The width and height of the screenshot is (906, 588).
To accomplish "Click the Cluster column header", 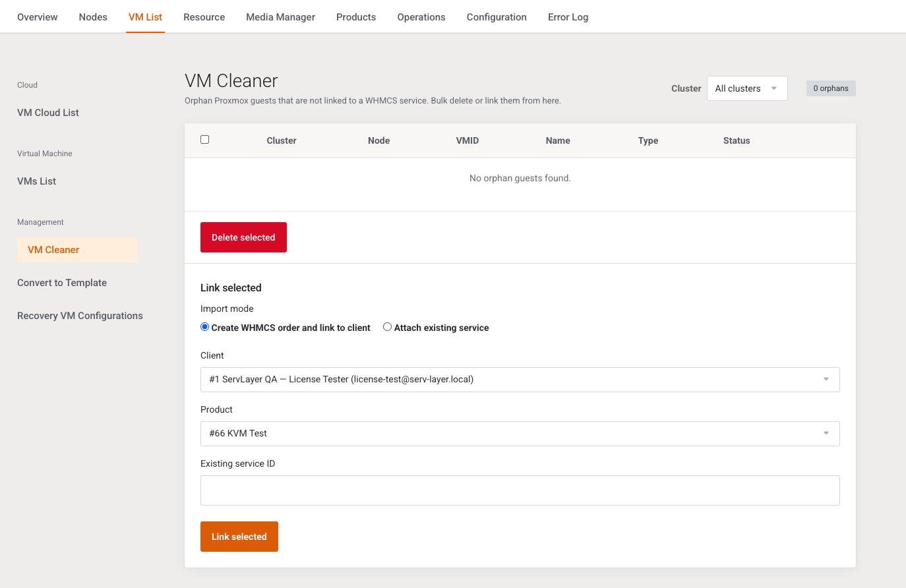I will pos(282,140).
